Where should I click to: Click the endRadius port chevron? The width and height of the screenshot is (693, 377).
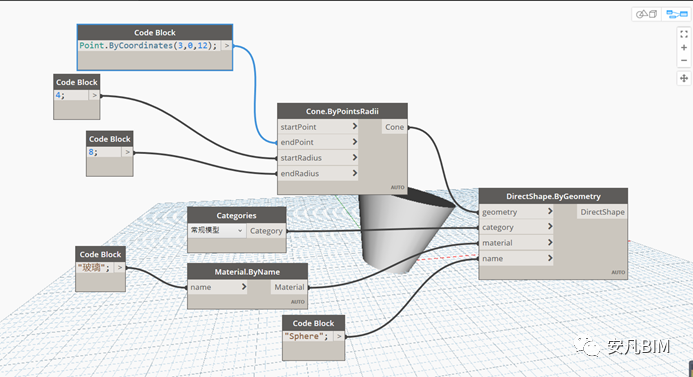(x=354, y=173)
